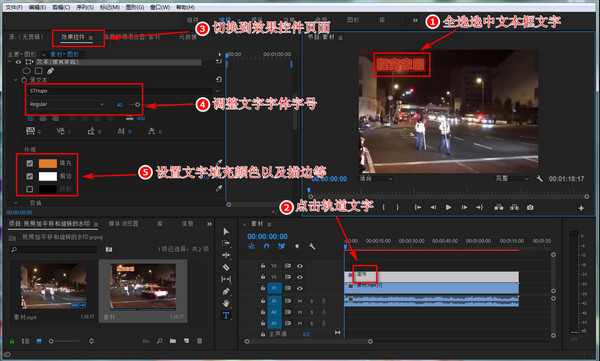Toggle the fill (填充) checkbox
This screenshot has height=361, width=600.
click(x=29, y=163)
